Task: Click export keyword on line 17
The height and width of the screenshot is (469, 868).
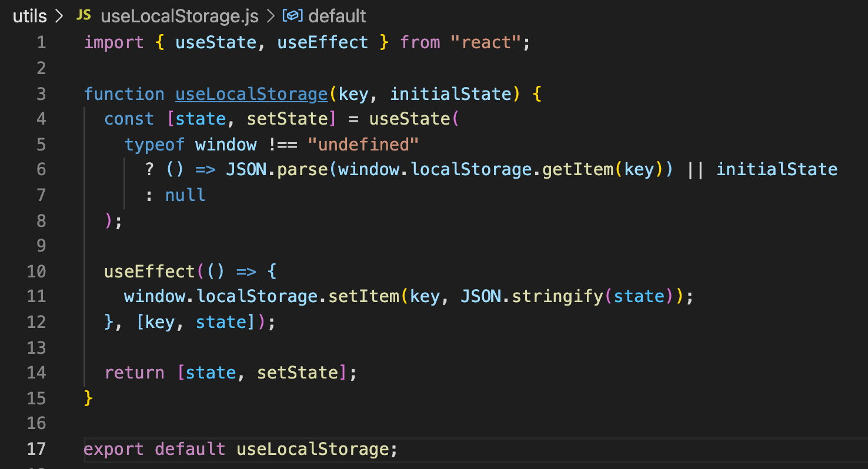Action: [x=113, y=450]
